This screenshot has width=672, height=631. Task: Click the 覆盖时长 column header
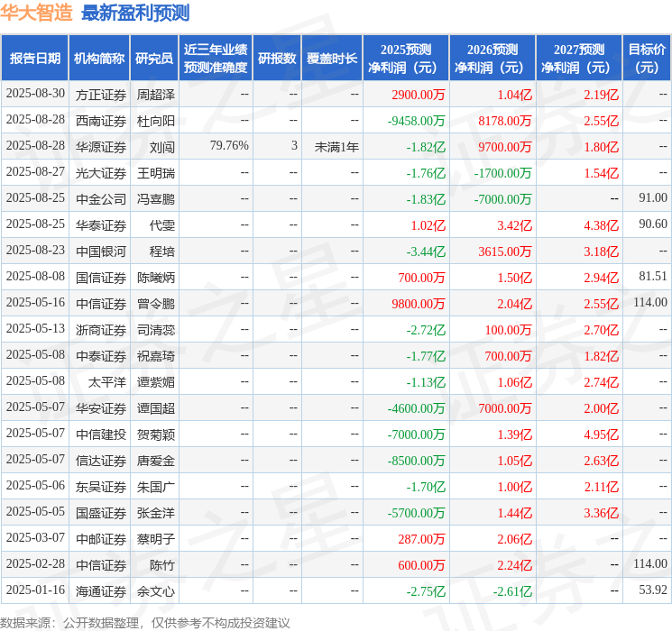click(x=332, y=59)
